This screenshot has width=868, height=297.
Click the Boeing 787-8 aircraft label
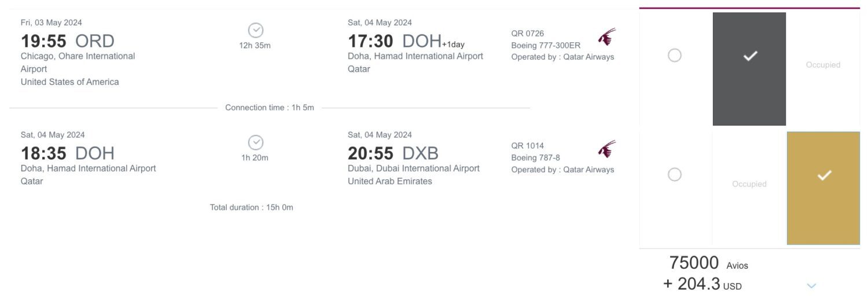coord(536,157)
